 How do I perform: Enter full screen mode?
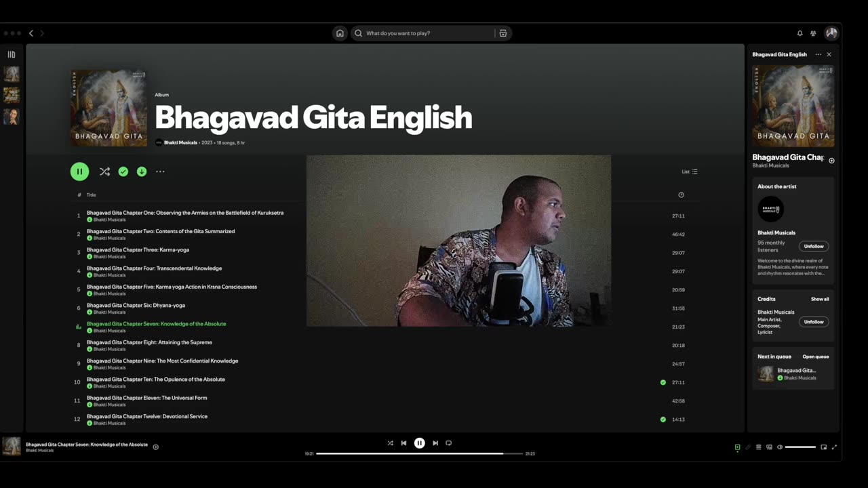(834, 447)
